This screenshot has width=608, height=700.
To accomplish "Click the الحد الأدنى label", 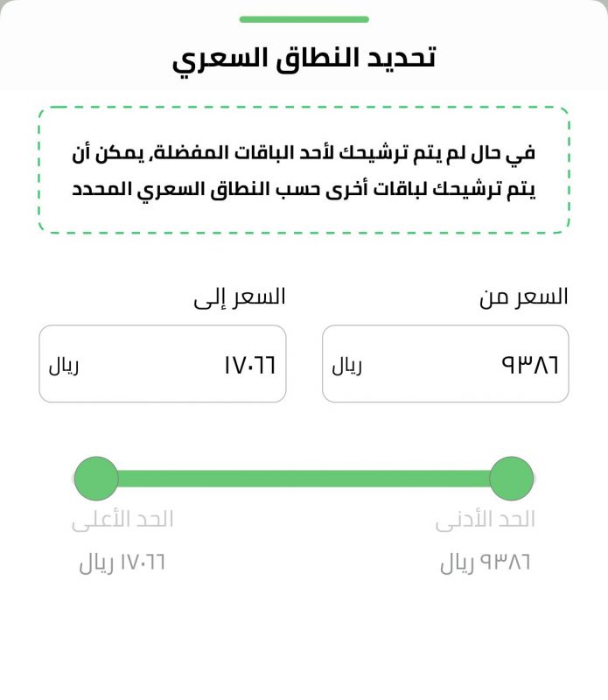I will [x=486, y=520].
